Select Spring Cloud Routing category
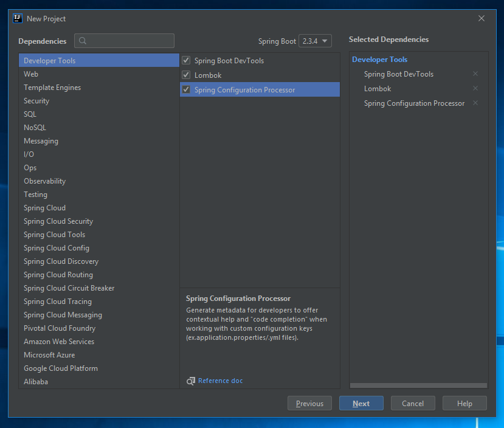The width and height of the screenshot is (504, 428). coord(99,275)
